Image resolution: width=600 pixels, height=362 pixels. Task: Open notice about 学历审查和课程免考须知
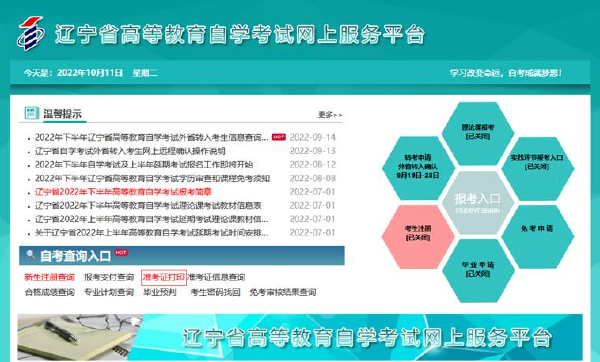click(152, 178)
